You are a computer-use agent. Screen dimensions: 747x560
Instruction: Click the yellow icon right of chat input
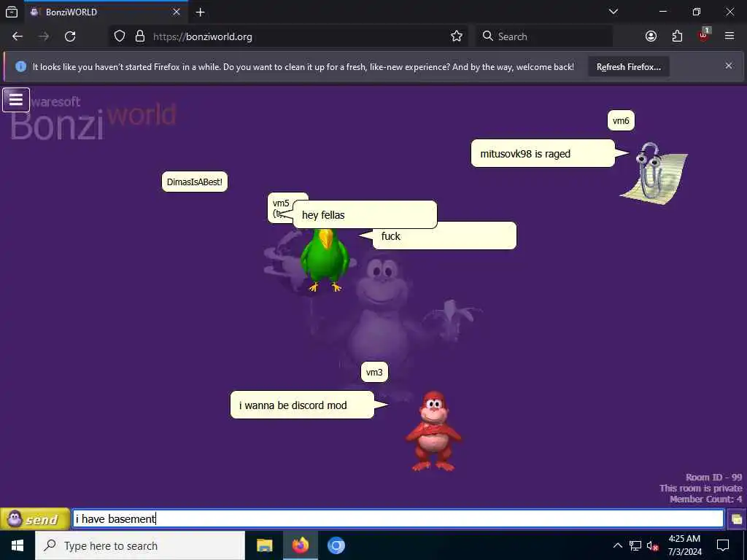coord(736,519)
